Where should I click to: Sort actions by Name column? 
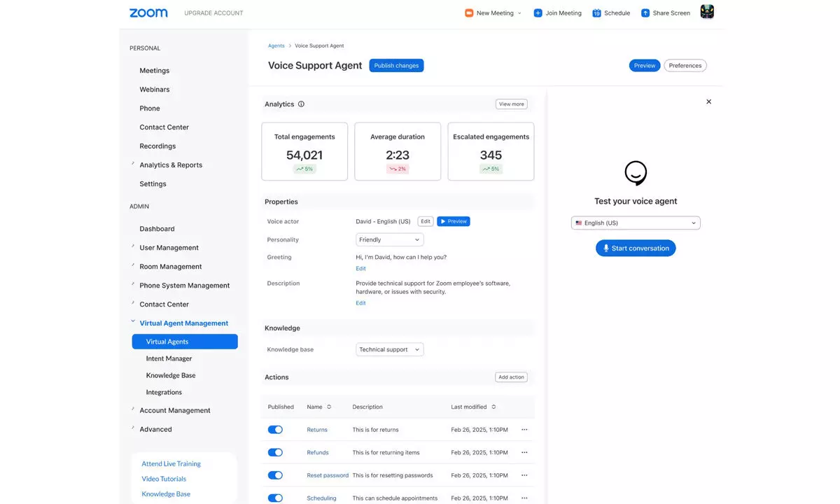(329, 407)
